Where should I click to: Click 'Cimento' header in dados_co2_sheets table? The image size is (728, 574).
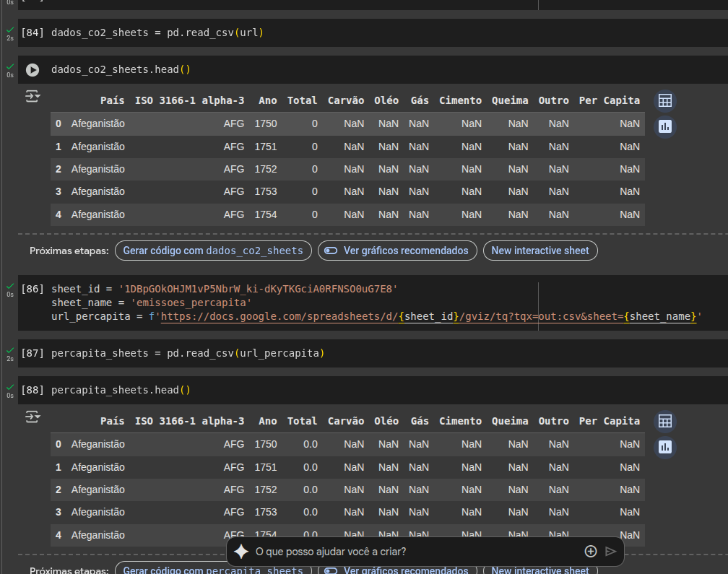461,100
